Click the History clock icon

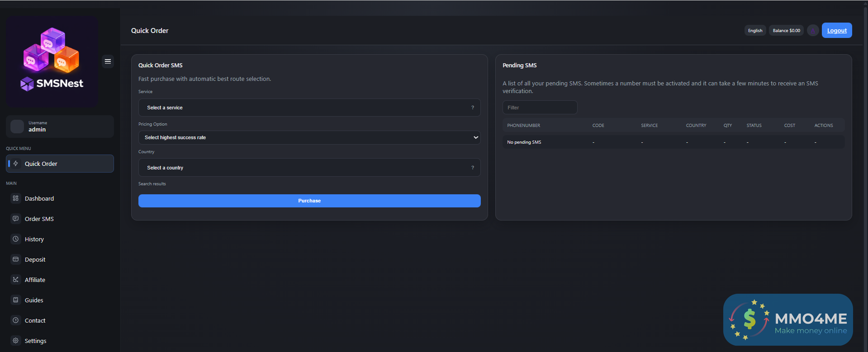tap(16, 239)
